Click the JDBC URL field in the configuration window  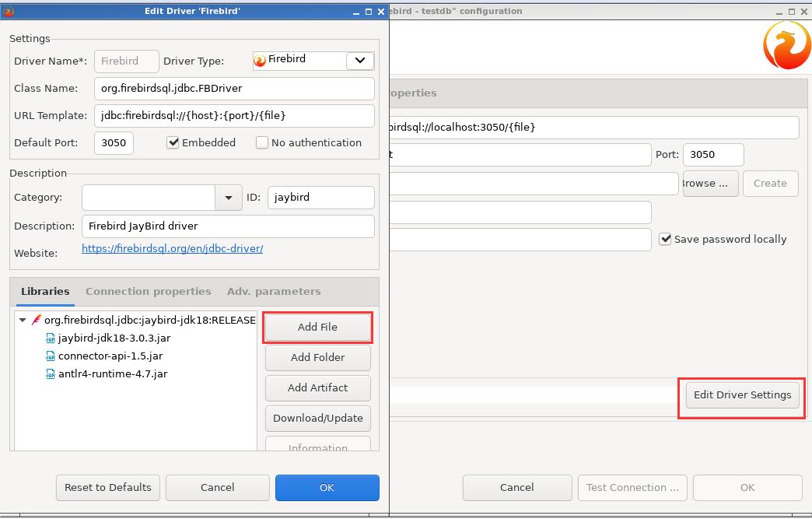tap(594, 128)
